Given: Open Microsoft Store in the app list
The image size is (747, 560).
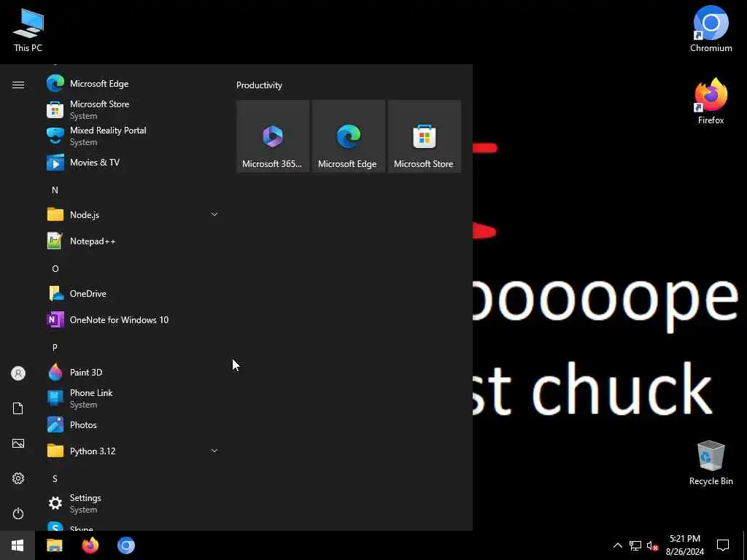Looking at the screenshot, I should tap(133, 110).
